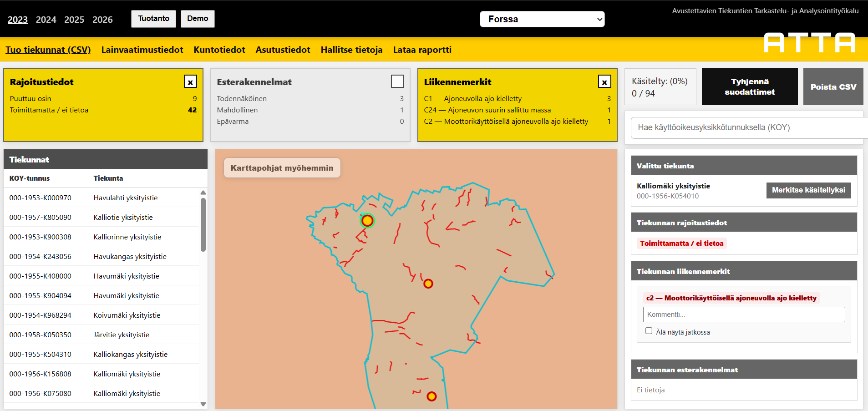868x411 pixels.
Task: Select row 000-1953-K000970 Havulahti yksityistie
Action: tap(101, 198)
